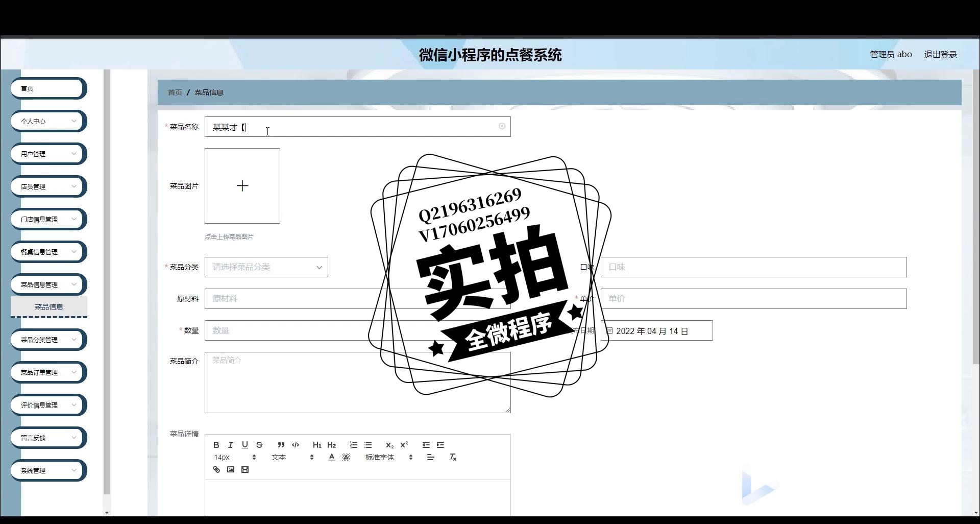Select the 菜品信息 submenu item
This screenshot has width=980, height=524.
tap(49, 307)
